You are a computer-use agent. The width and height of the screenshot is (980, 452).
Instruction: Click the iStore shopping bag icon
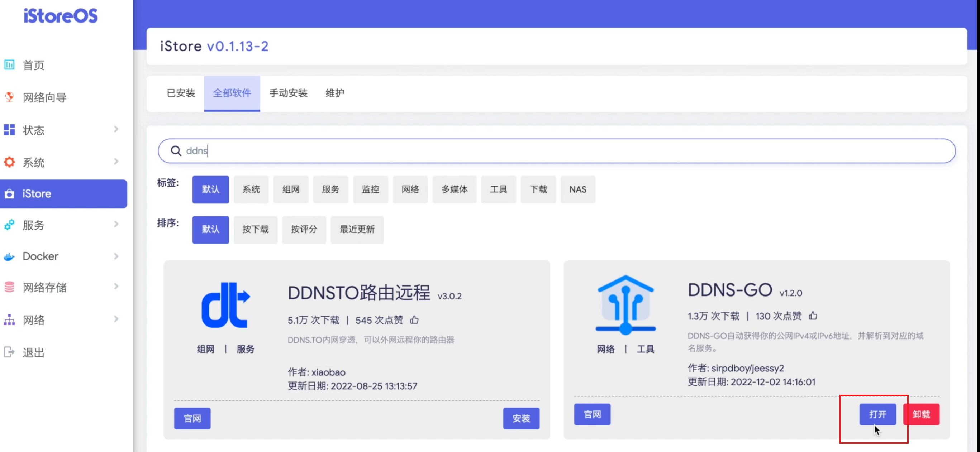coord(10,194)
